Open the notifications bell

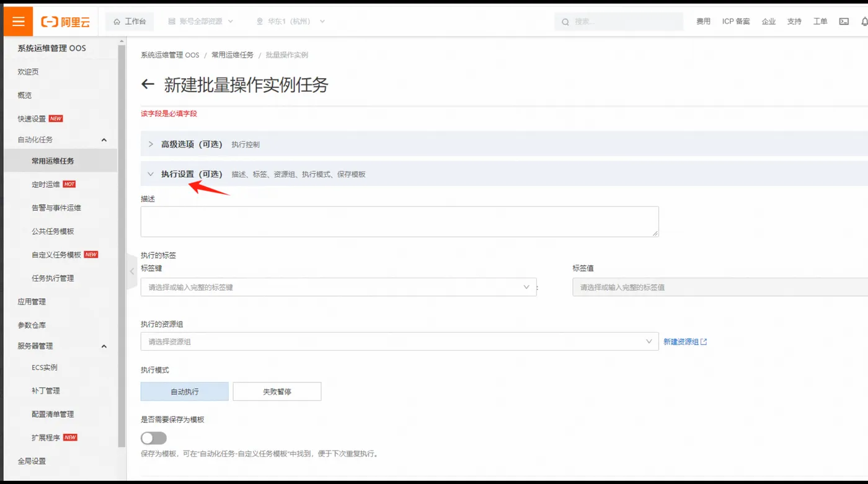coord(864,22)
